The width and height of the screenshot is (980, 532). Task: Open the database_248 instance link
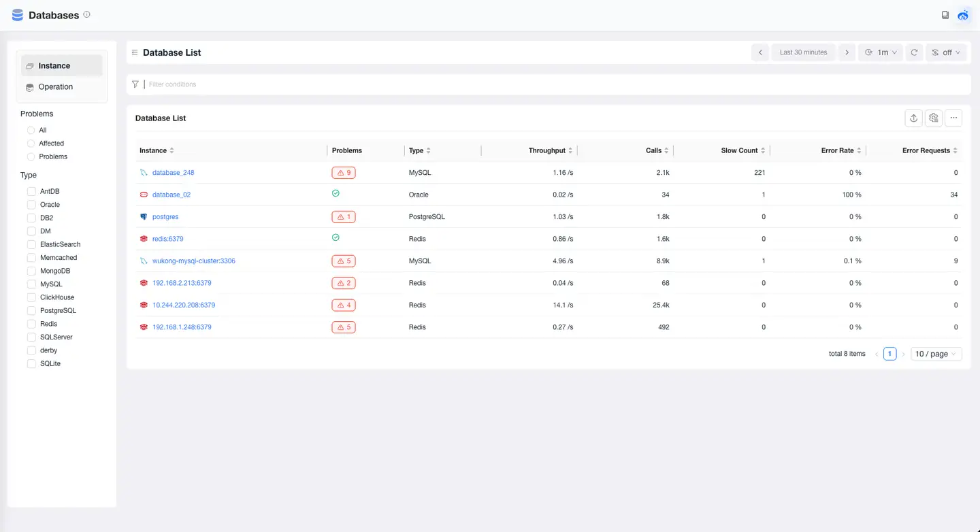point(171,172)
